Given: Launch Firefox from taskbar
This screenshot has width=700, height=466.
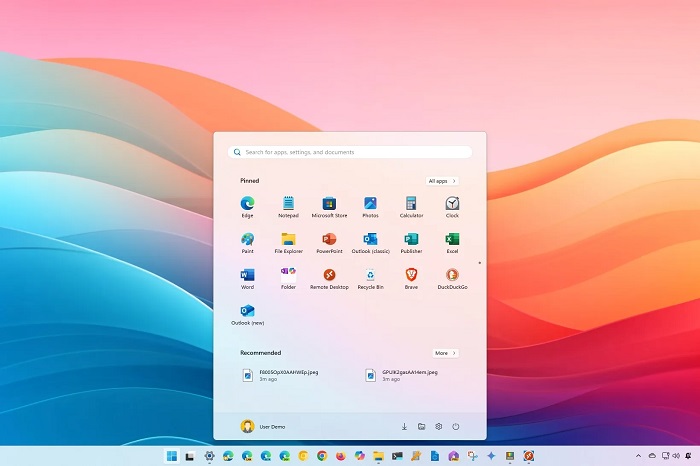Looking at the screenshot, I should (x=341, y=456).
